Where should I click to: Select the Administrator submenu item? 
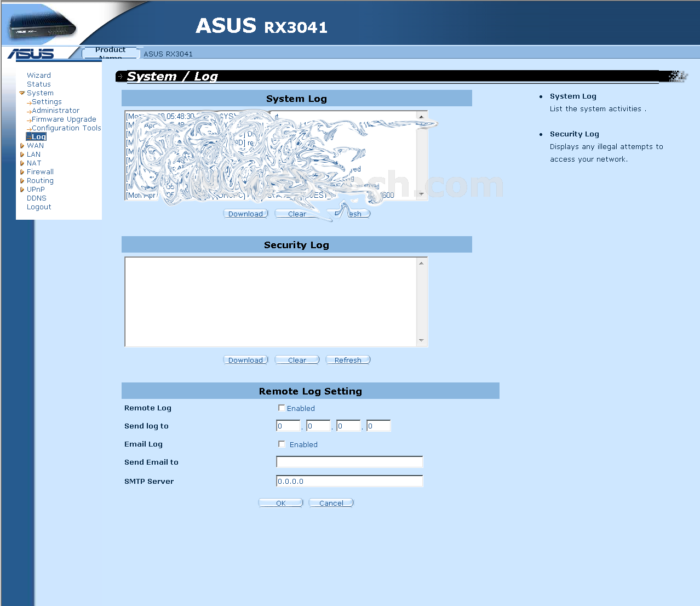(55, 111)
